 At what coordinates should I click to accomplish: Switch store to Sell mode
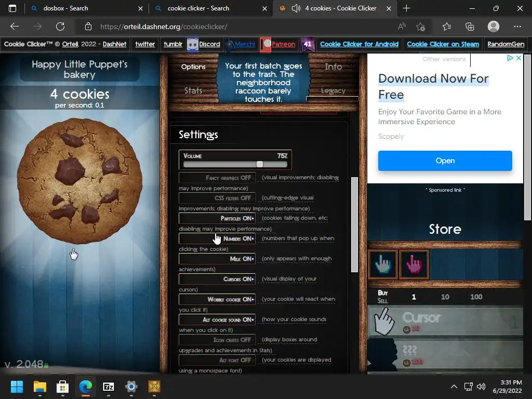382,301
